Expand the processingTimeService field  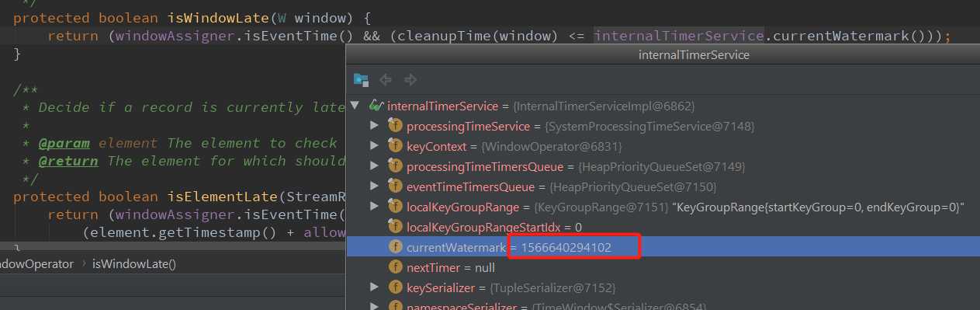[374, 125]
